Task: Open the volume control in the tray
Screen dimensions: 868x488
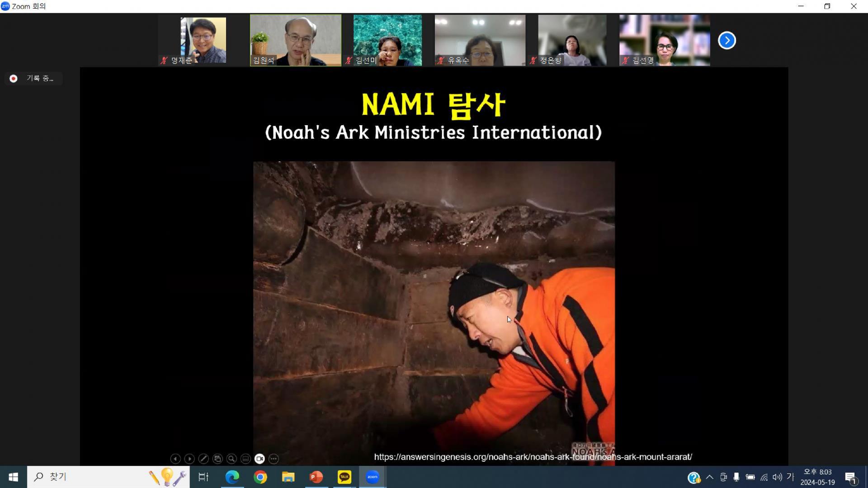Action: pyautogui.click(x=778, y=477)
